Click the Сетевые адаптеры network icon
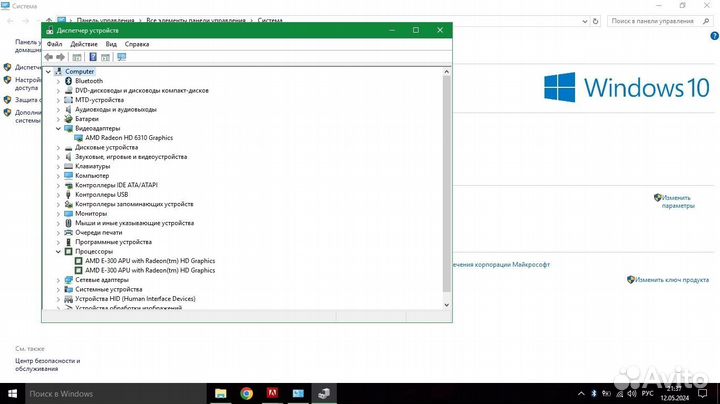The height and width of the screenshot is (404, 720). 68,280
